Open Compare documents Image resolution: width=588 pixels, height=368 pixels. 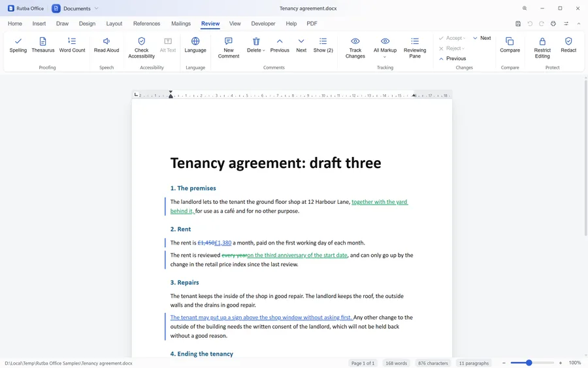(510, 45)
